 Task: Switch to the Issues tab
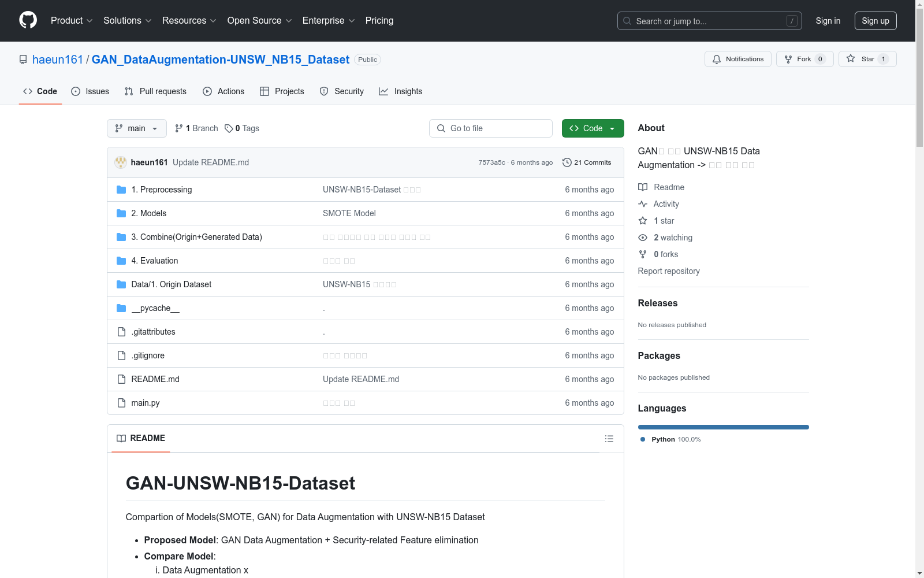(x=90, y=91)
